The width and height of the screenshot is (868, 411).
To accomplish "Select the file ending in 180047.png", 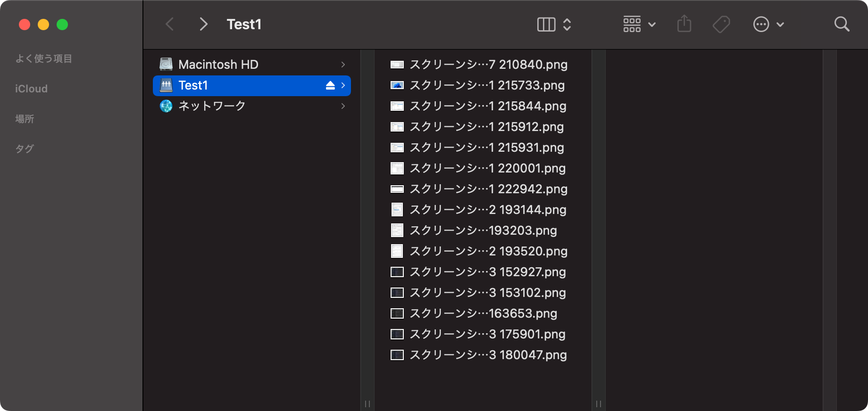I will click(488, 355).
